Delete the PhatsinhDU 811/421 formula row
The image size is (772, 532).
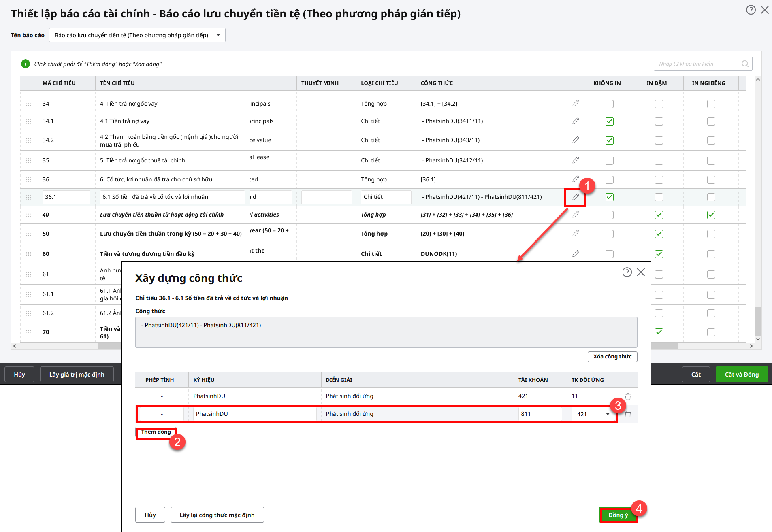(x=628, y=414)
